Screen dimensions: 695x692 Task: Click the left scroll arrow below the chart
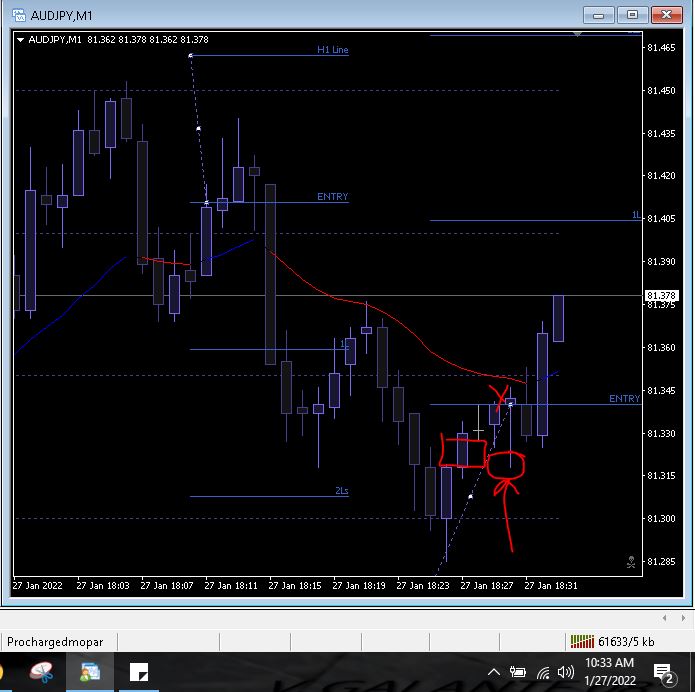(x=664, y=618)
